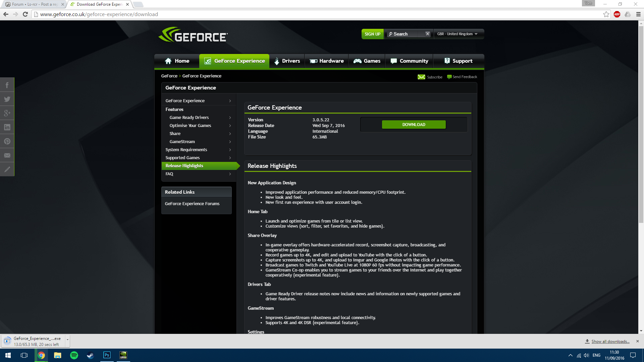Switch to Forum Ls-rcr browser tab
The width and height of the screenshot is (644, 362).
(34, 4)
